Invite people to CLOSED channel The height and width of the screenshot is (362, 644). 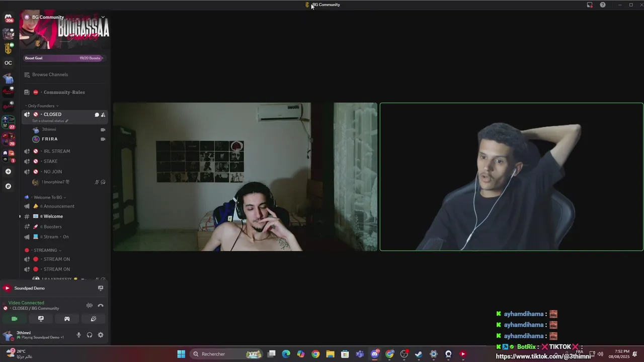[103, 115]
